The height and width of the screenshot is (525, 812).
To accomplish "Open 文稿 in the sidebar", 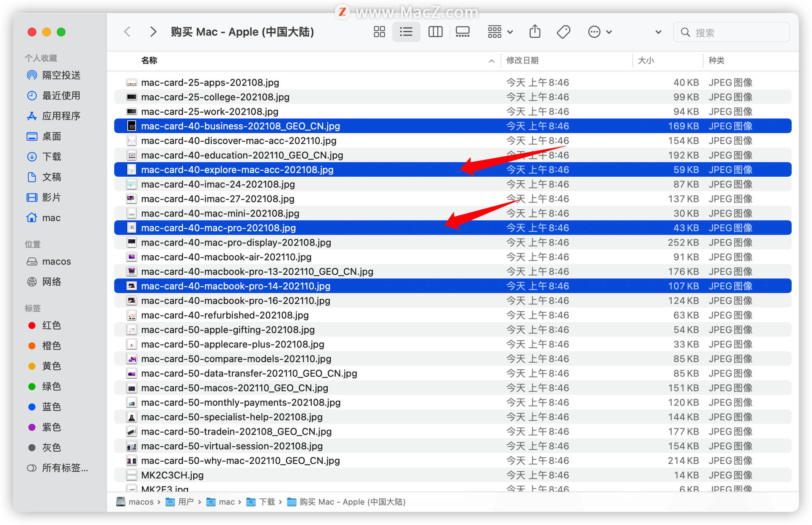I will (44, 177).
